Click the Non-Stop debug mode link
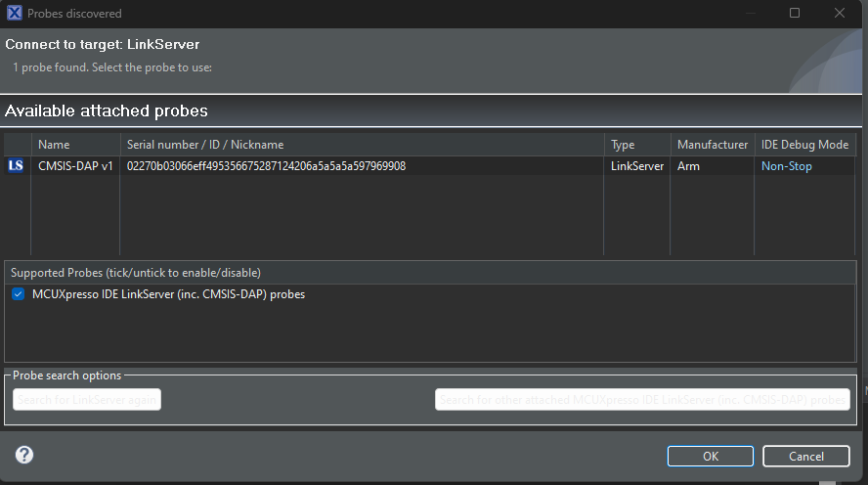Screen dimensions: 868x485 [786, 166]
